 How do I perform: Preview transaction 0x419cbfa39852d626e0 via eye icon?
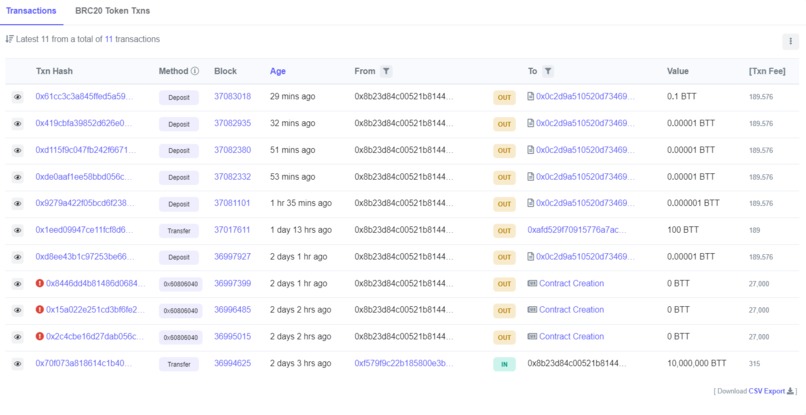17,124
